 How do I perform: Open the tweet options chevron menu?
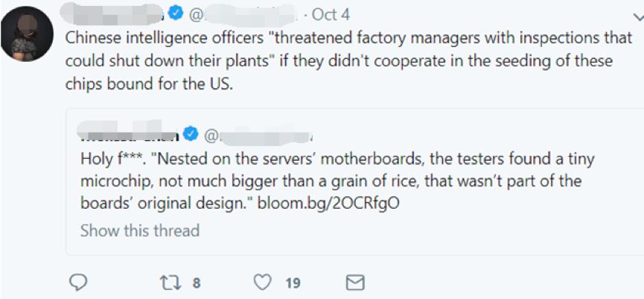634,13
